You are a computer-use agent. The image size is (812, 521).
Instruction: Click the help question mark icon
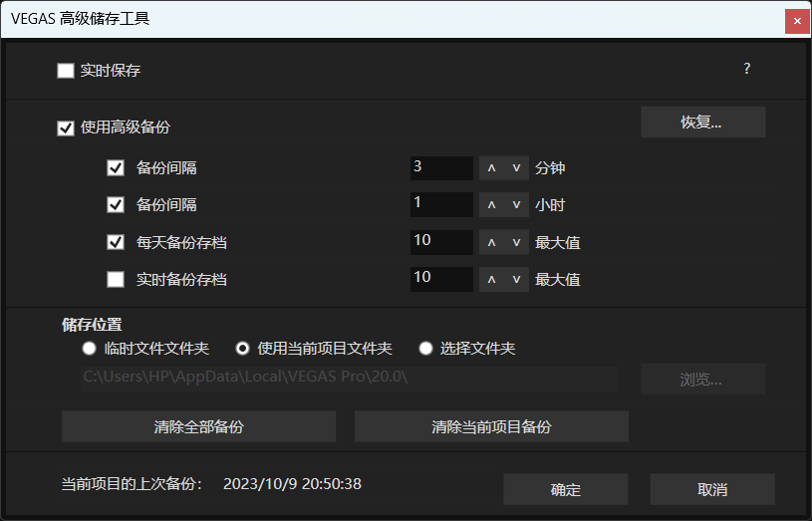tap(747, 69)
